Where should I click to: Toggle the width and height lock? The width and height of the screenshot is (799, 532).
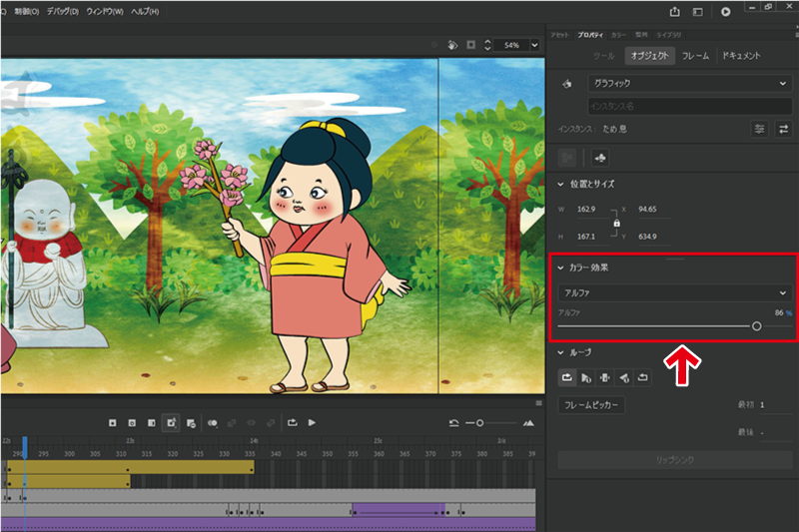tap(616, 223)
